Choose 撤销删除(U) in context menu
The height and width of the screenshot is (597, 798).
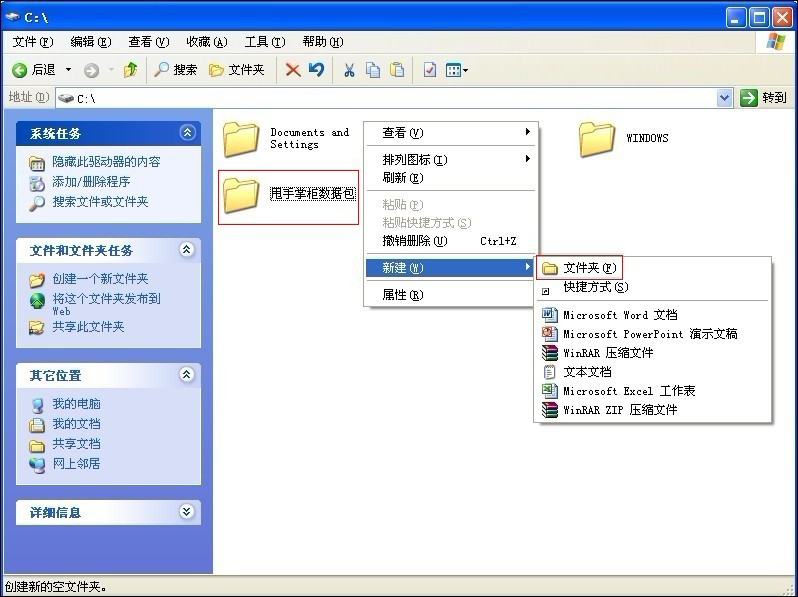[x=451, y=241]
